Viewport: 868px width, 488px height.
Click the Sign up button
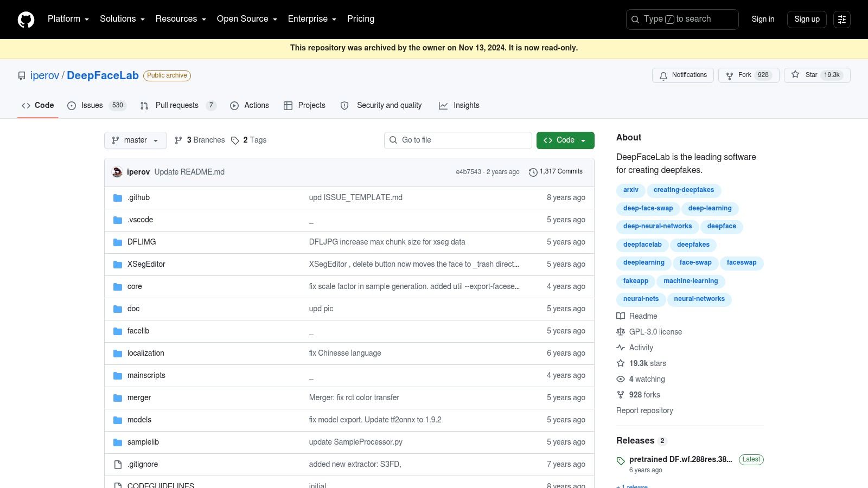(807, 20)
